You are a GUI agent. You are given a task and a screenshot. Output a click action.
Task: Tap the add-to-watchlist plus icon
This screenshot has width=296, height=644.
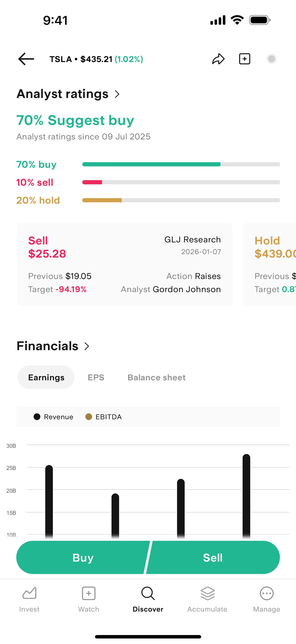click(x=245, y=59)
